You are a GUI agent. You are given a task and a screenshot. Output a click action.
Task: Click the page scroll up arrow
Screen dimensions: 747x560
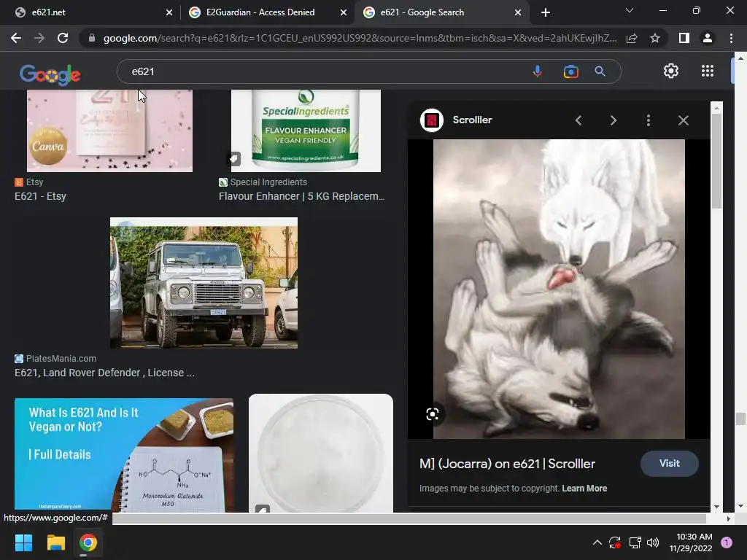click(x=740, y=58)
